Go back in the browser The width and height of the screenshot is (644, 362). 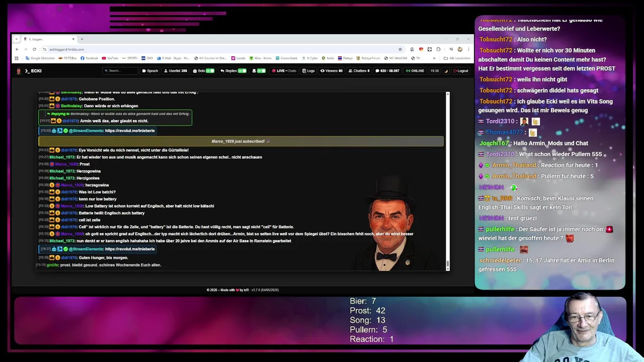(17, 49)
